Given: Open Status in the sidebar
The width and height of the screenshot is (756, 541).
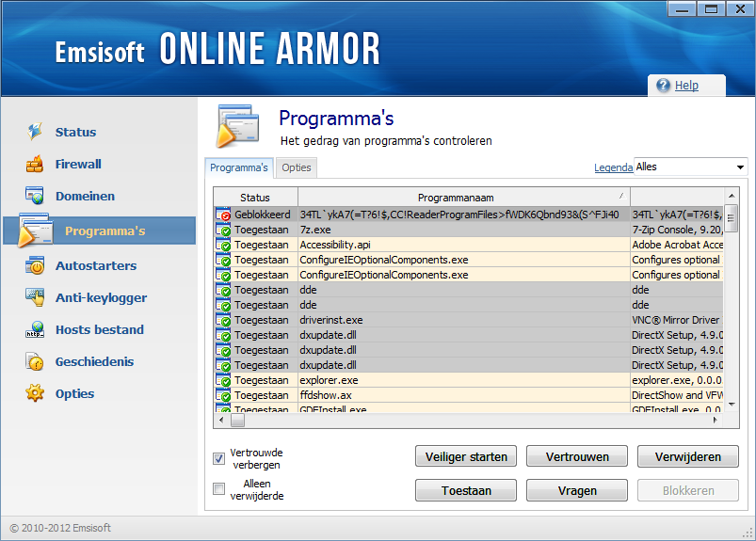Looking at the screenshot, I should click(x=75, y=132).
